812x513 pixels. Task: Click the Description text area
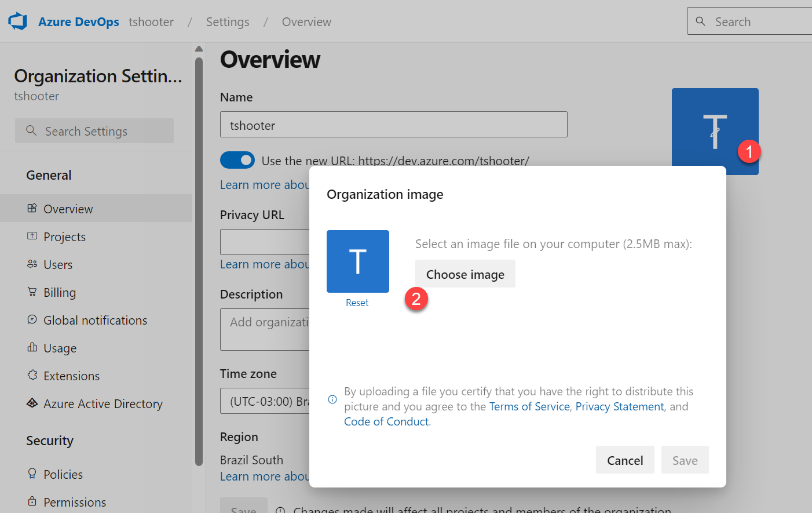click(x=265, y=329)
